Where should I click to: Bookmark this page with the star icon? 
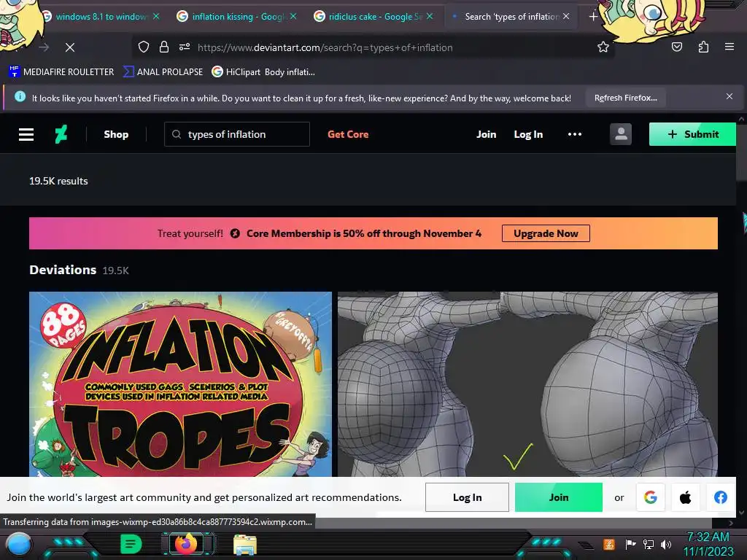[x=603, y=47]
